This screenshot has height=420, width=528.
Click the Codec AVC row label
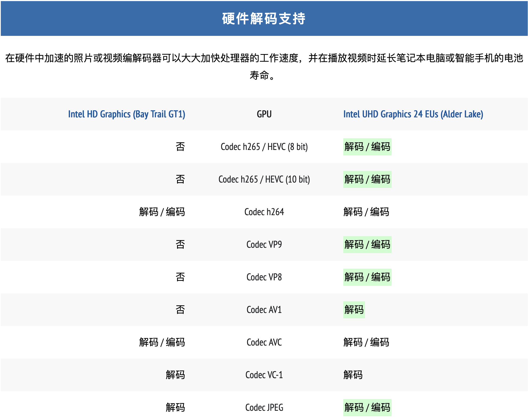(264, 342)
